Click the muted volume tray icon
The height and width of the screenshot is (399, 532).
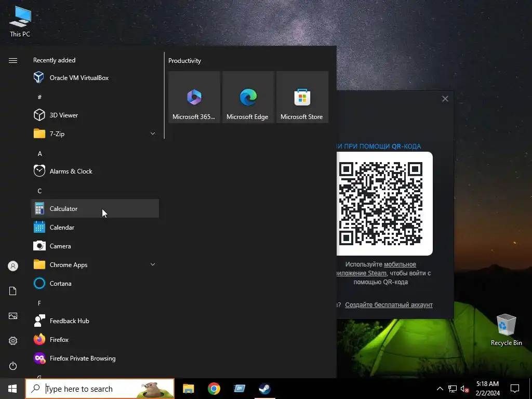pos(465,389)
